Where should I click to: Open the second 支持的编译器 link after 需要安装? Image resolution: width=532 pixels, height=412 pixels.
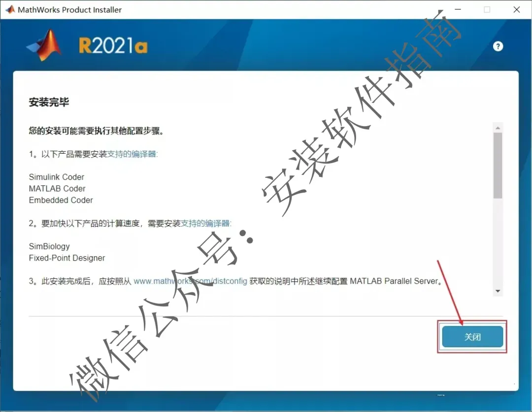205,223
